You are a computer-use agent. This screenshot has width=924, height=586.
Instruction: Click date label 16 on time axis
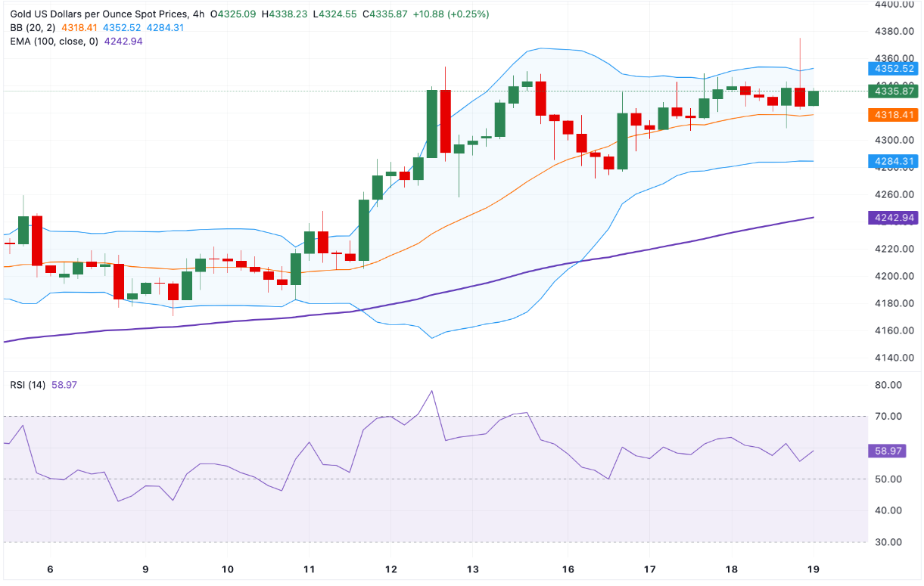(568, 569)
